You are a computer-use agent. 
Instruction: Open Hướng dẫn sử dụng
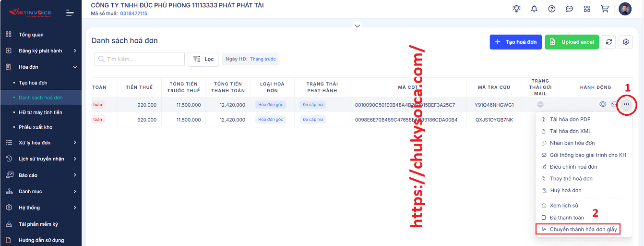[x=41, y=240]
